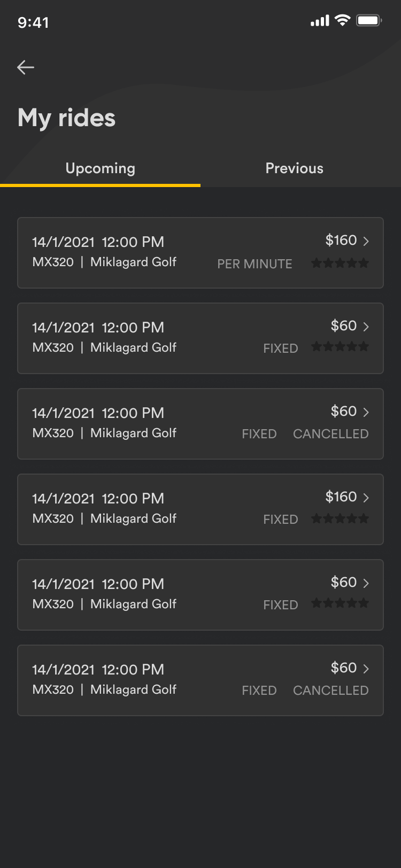Tap the cellular signal bars icon
Screen dimensions: 401x868
click(x=320, y=21)
